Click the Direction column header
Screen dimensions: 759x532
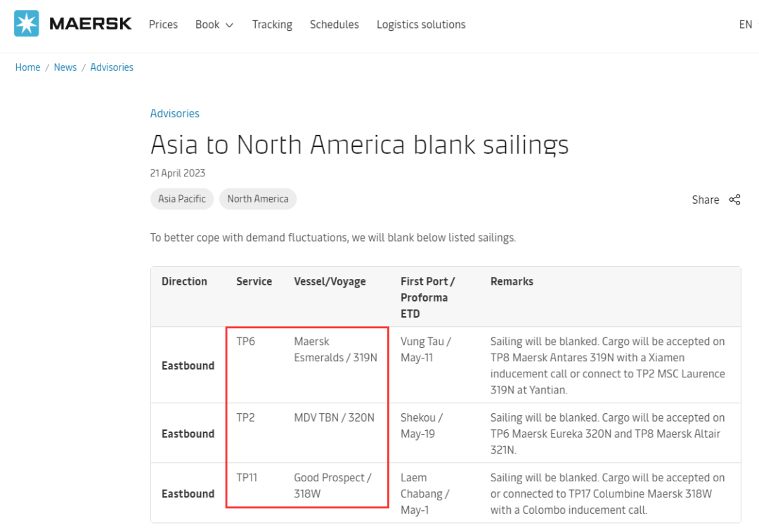pyautogui.click(x=184, y=282)
